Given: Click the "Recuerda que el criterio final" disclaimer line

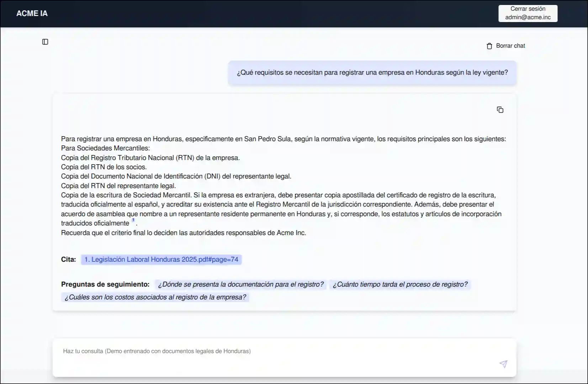Looking at the screenshot, I should (184, 233).
